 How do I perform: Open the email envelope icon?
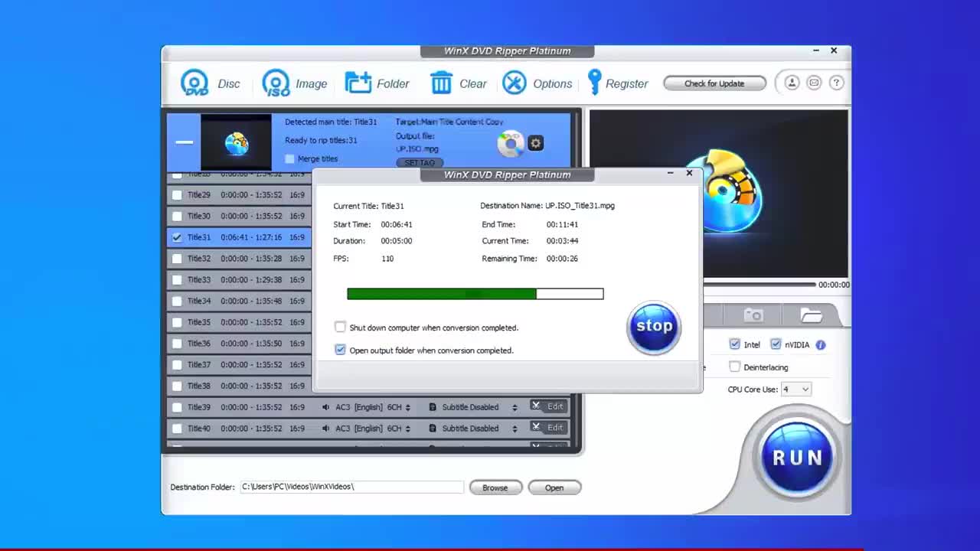click(x=814, y=83)
